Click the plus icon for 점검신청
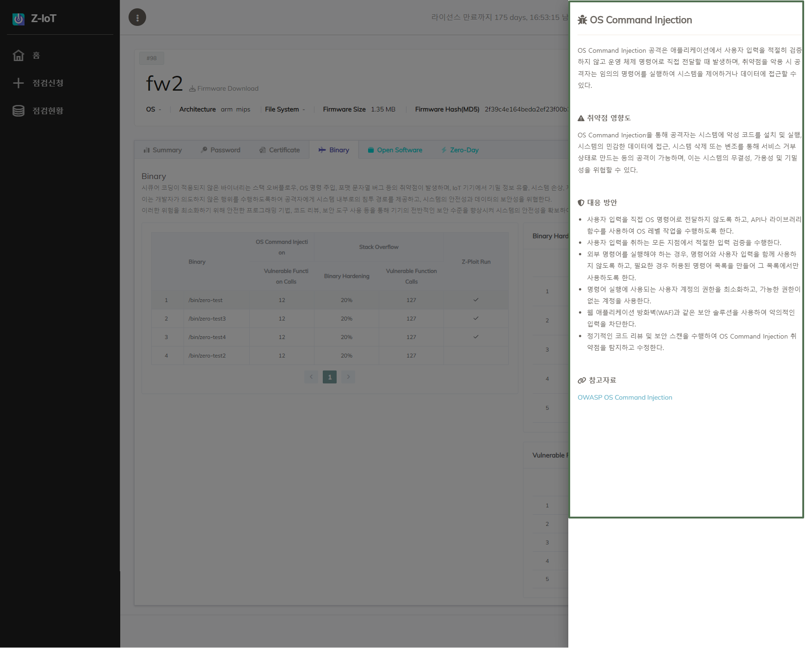Viewport: 812px width, 648px height. coord(18,83)
